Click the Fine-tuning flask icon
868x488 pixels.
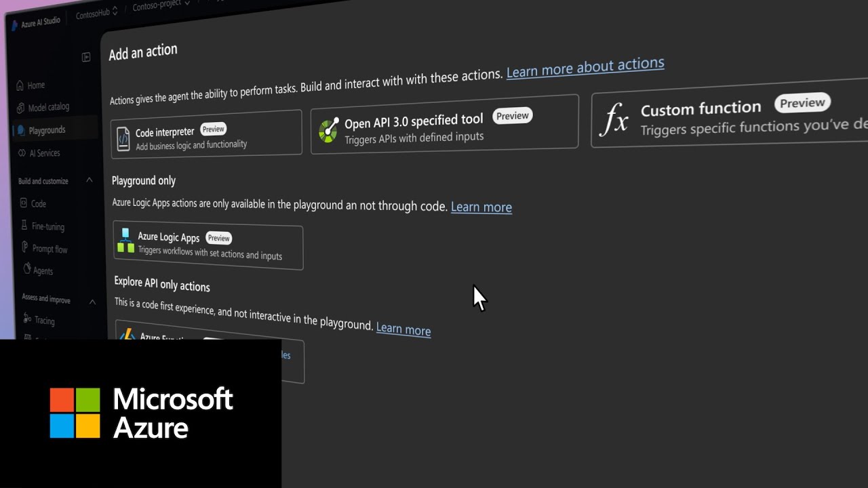pos(24,226)
